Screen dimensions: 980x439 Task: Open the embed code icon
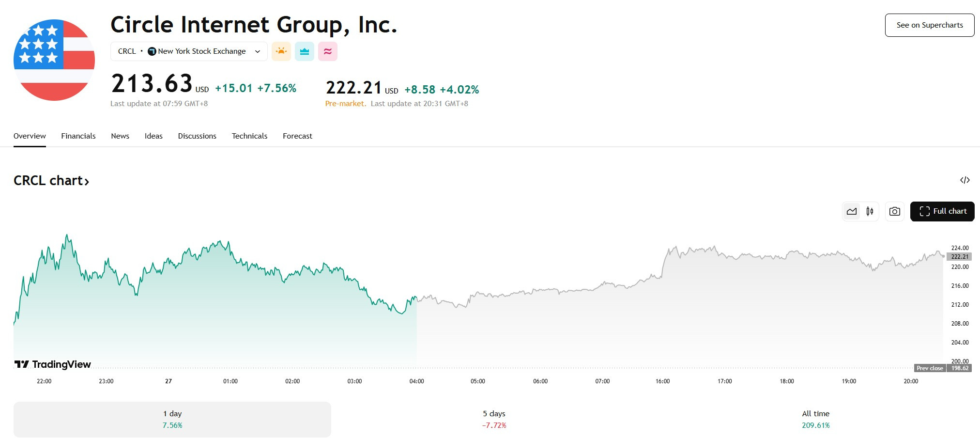click(x=965, y=180)
